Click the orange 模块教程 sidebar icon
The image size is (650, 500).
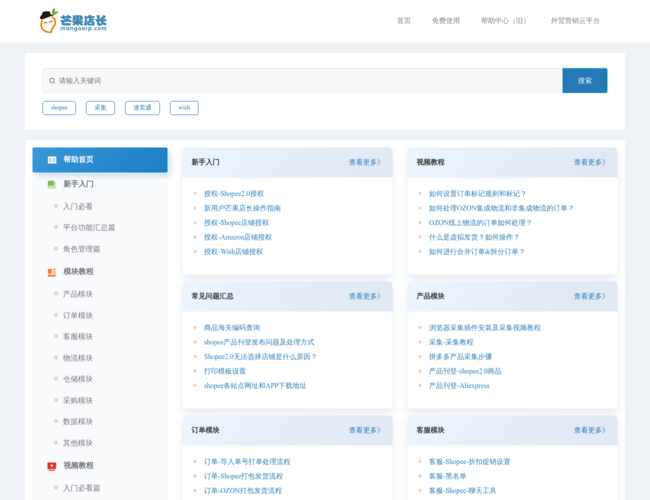tap(51, 272)
